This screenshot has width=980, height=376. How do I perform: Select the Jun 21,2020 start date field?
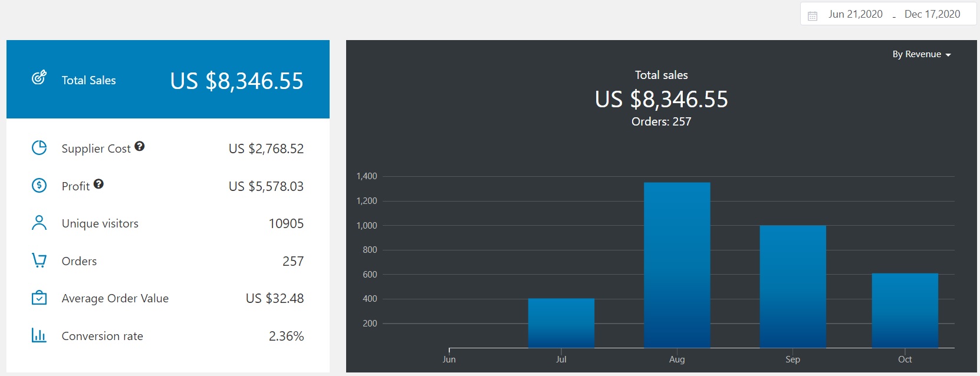click(855, 14)
